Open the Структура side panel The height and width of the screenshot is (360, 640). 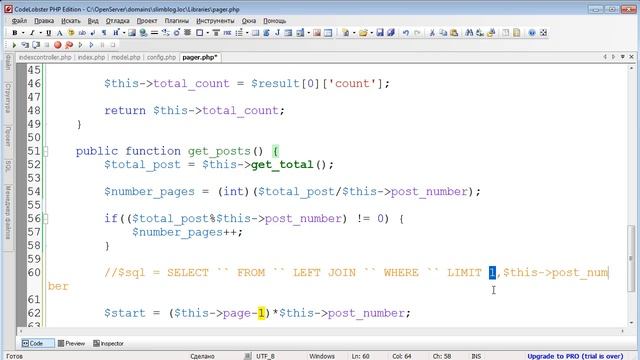pos(7,98)
